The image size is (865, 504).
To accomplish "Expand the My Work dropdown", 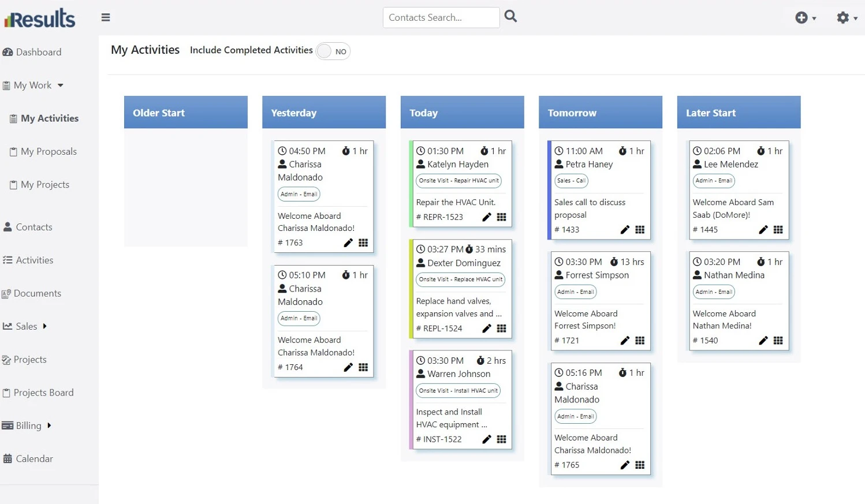I will click(x=61, y=85).
